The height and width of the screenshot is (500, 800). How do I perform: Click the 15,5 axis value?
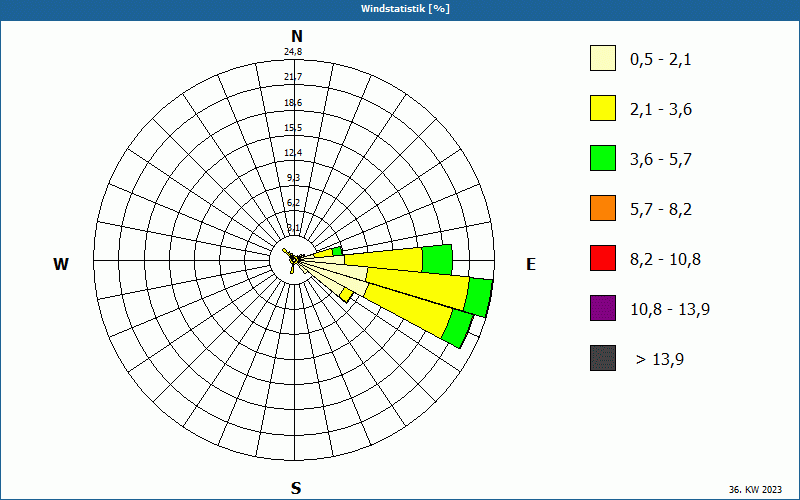click(293, 128)
